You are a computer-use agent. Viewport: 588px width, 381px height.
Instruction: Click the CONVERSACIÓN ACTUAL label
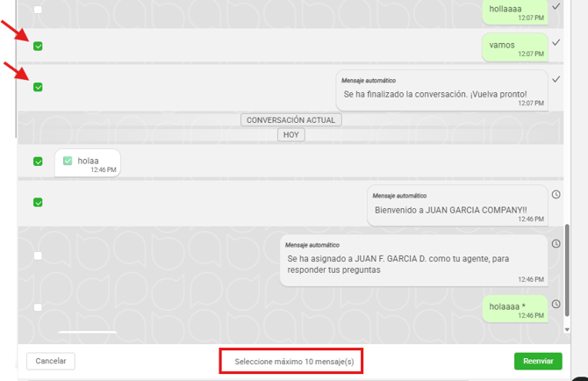click(291, 120)
